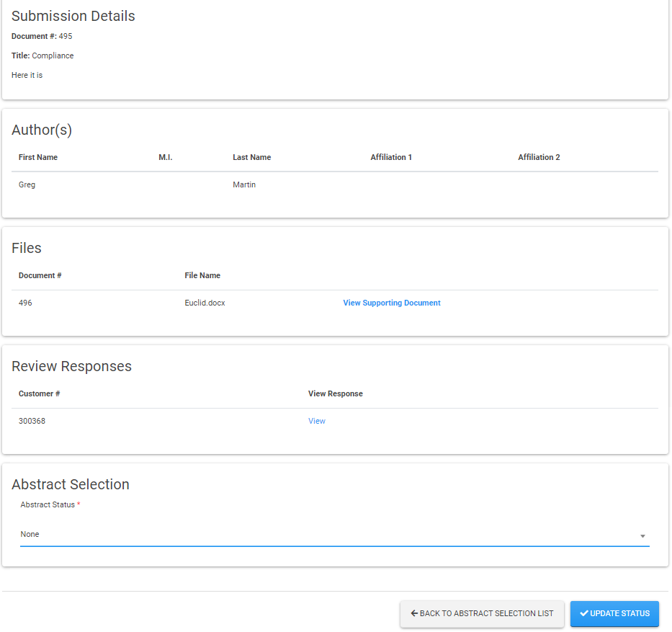The height and width of the screenshot is (632, 672).
Task: Click the First Name column header
Action: point(38,157)
